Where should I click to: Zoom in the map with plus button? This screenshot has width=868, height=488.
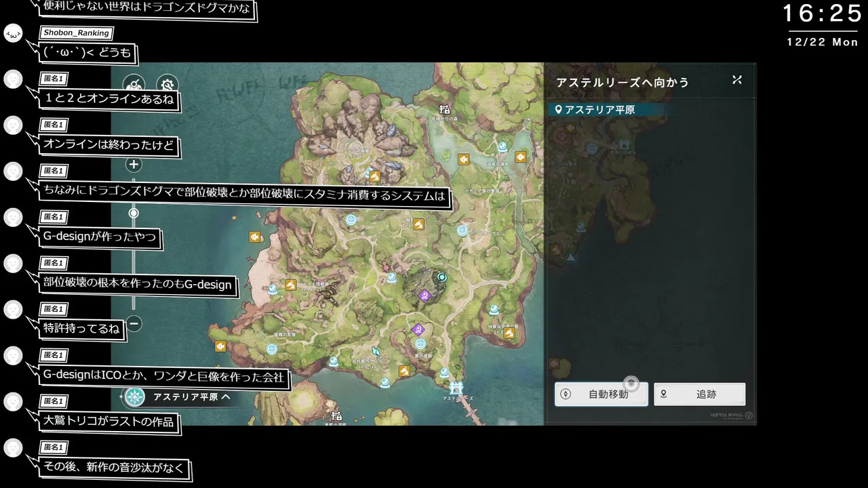coord(134,165)
